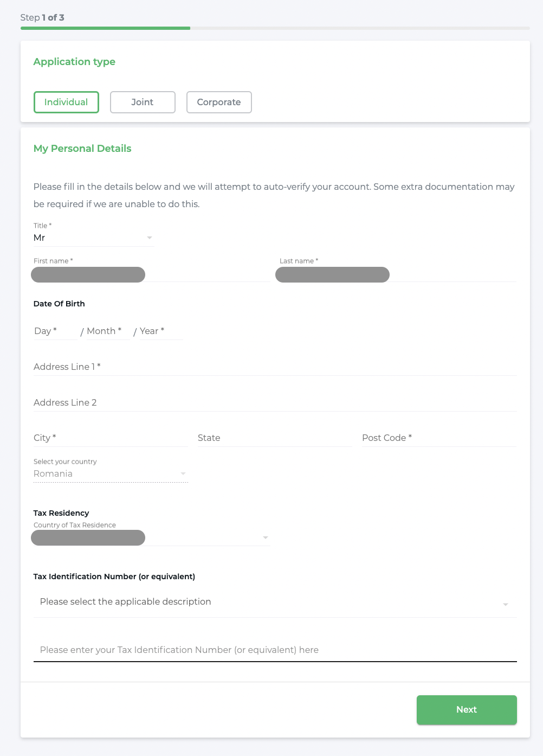
Task: Select the City input field
Action: (x=111, y=438)
